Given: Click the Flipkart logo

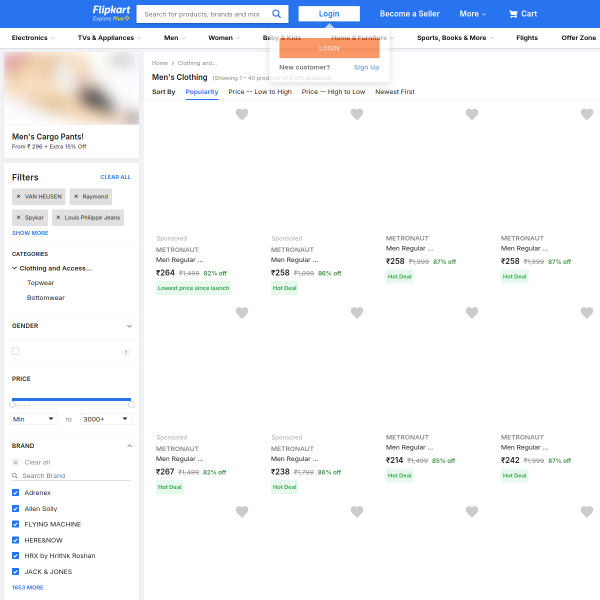Looking at the screenshot, I should click(x=111, y=10).
